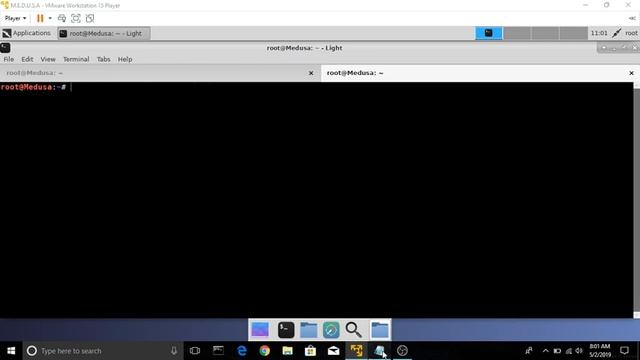Open the web browser dock icon

331,330
